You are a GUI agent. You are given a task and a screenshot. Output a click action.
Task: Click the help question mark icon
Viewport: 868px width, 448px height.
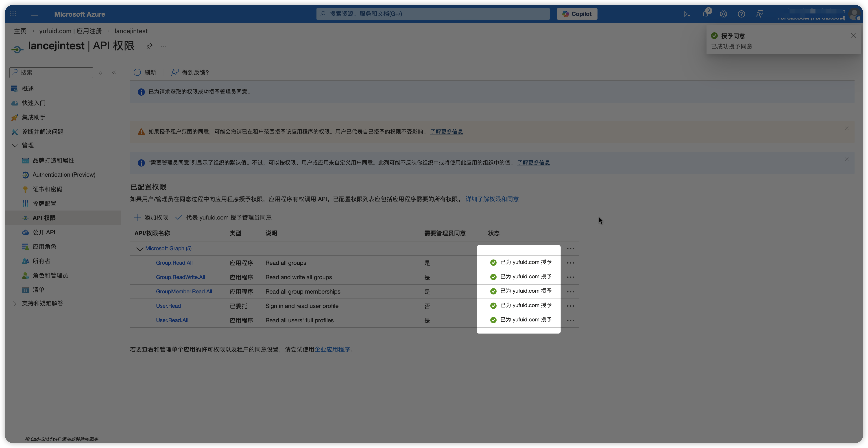(x=741, y=14)
